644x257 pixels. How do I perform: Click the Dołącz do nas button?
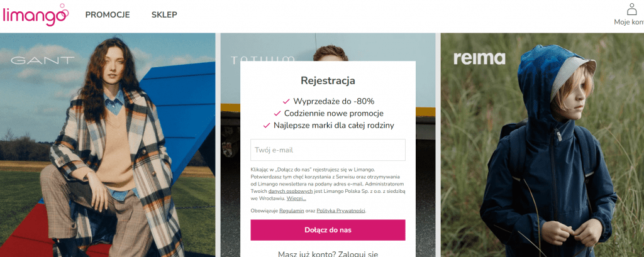coord(328,230)
